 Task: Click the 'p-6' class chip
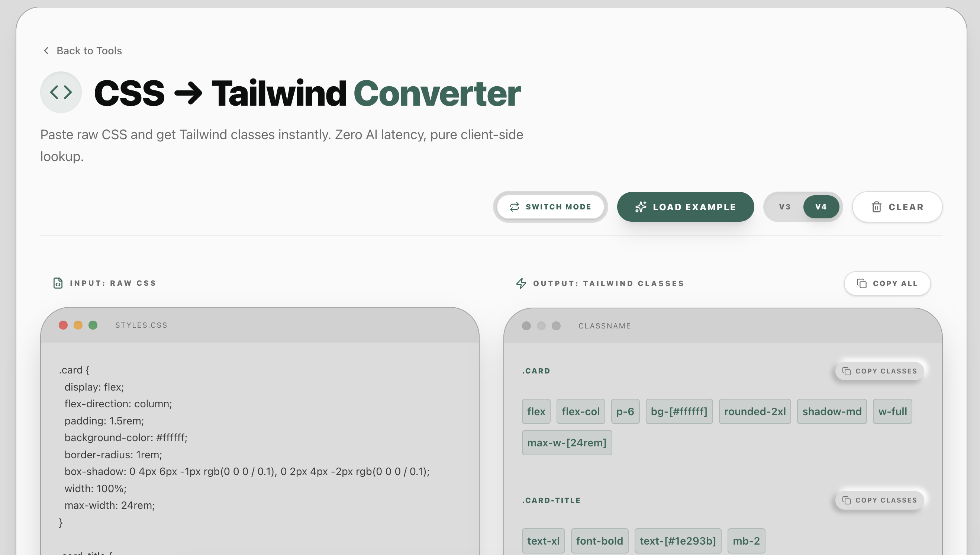point(625,412)
